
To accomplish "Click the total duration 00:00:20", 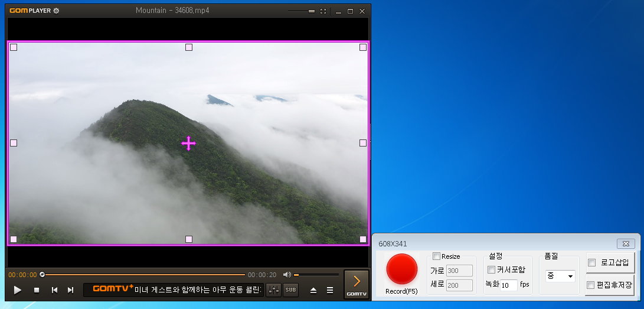I will tap(262, 275).
